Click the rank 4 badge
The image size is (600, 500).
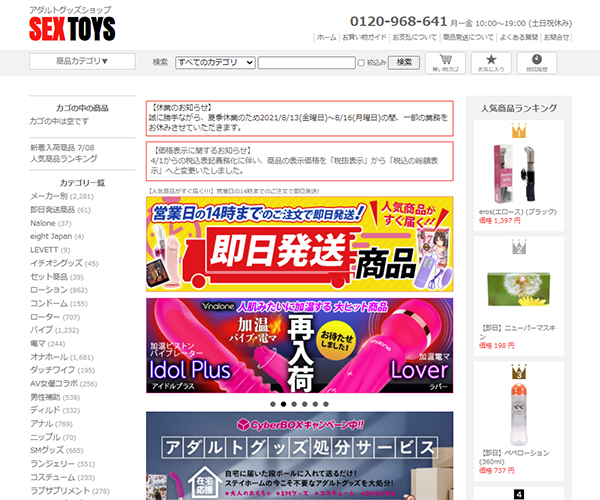pos(519,494)
